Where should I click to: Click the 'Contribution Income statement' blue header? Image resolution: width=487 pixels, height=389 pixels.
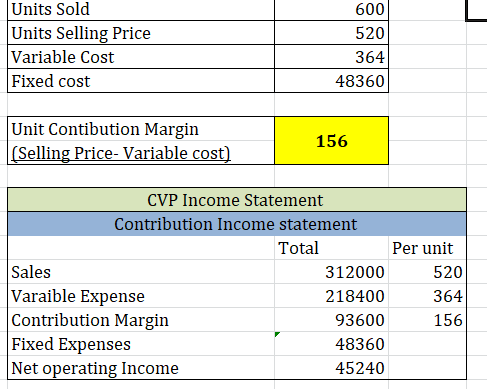237,224
